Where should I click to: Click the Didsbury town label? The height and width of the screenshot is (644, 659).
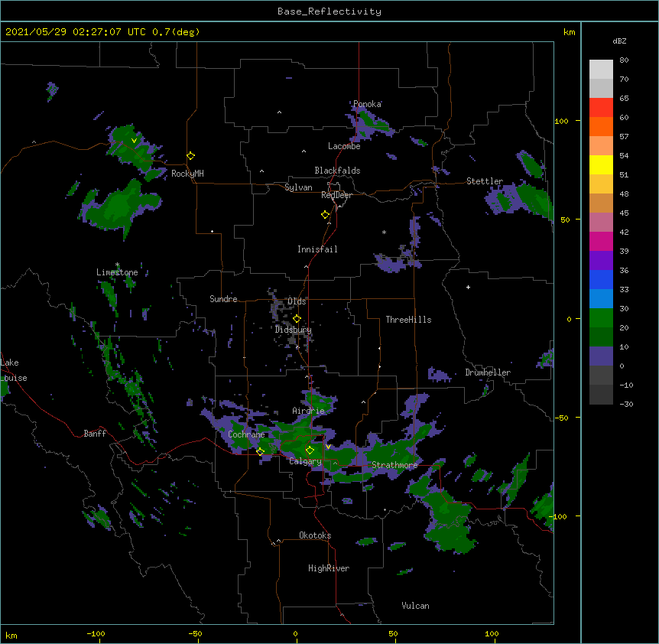pyautogui.click(x=293, y=330)
